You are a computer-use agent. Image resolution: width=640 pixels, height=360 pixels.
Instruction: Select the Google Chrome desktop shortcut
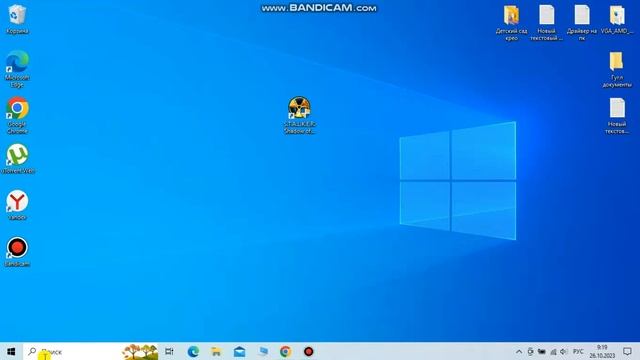17,115
